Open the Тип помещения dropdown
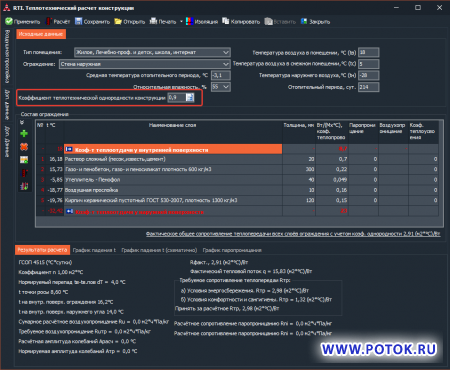The width and height of the screenshot is (450, 370). pos(152,52)
